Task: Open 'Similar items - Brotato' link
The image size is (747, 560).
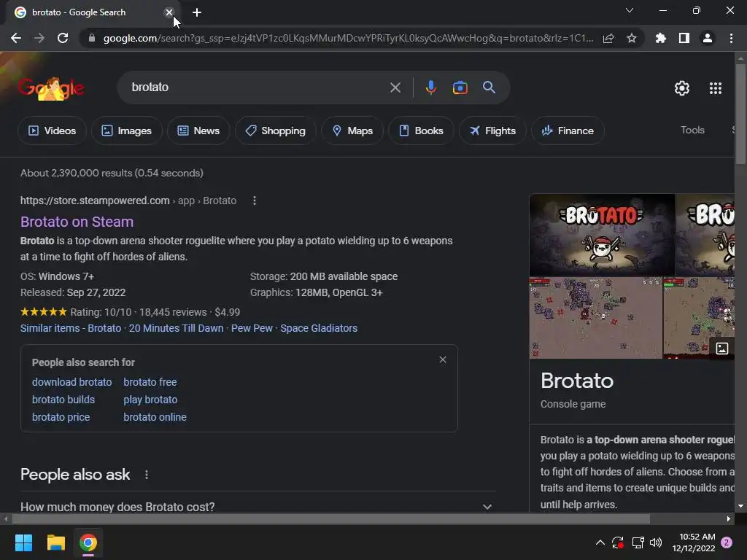Action: [x=71, y=329]
